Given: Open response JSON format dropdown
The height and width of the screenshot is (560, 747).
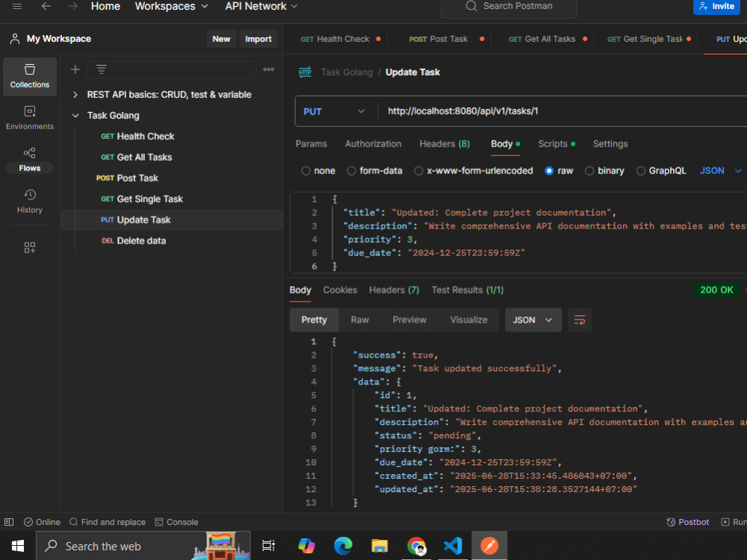Looking at the screenshot, I should 533,320.
